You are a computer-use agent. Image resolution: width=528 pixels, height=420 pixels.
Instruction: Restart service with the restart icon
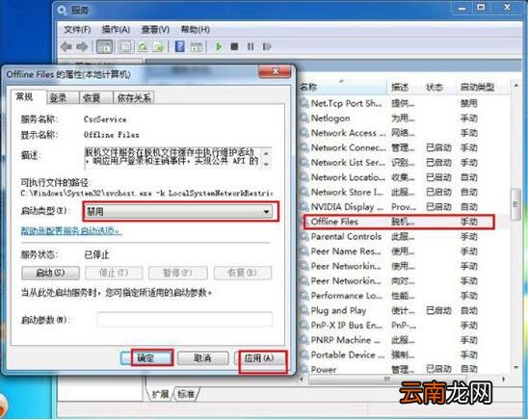tap(267, 46)
